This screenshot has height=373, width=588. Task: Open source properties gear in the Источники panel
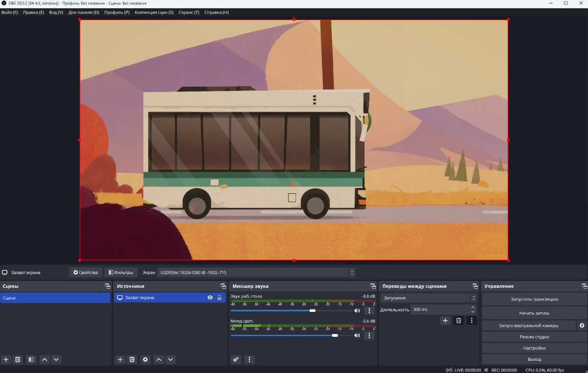click(145, 359)
